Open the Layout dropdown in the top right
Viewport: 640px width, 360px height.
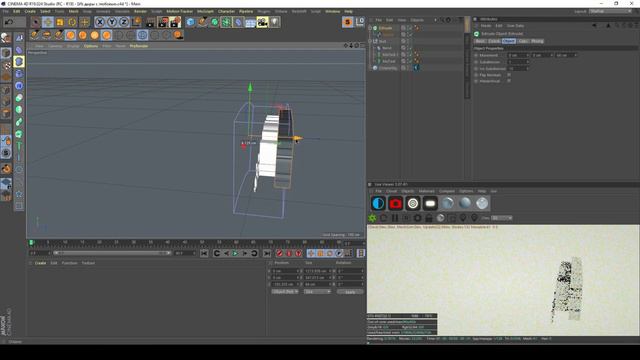[x=610, y=11]
